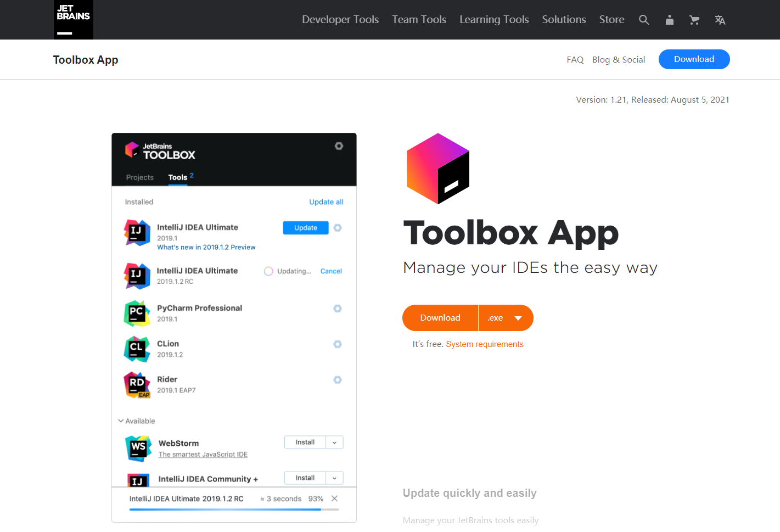Click the IntelliJ IDEA Community icon
The image size is (780, 532).
point(138,480)
